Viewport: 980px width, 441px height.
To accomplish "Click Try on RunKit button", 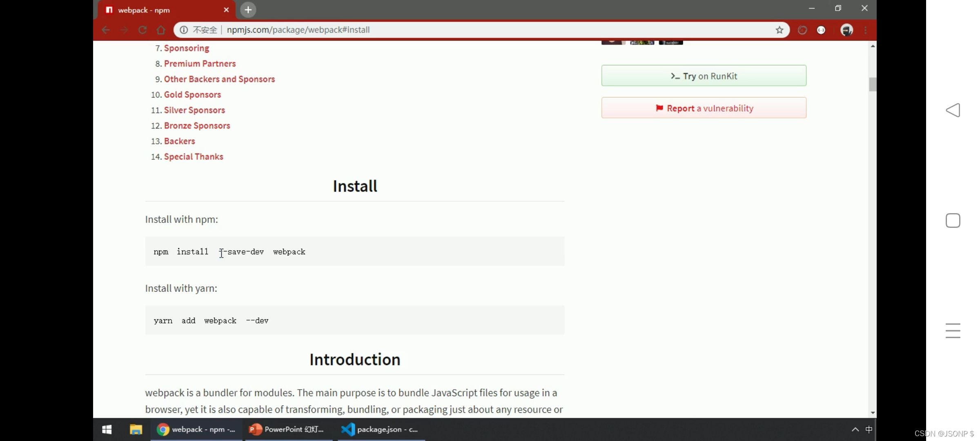I will (x=704, y=76).
